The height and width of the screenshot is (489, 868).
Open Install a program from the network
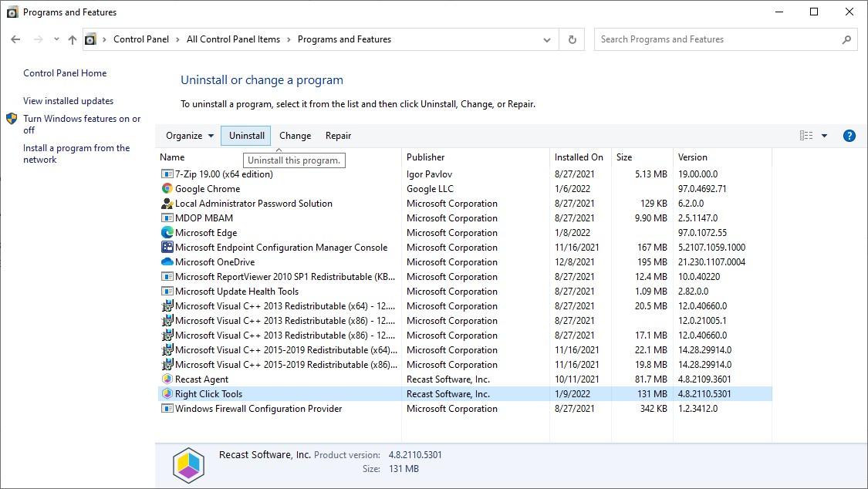click(76, 153)
